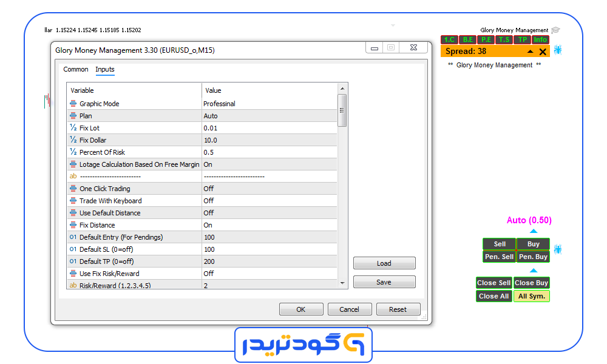
Task: Click the Info panel button
Action: [x=540, y=39]
